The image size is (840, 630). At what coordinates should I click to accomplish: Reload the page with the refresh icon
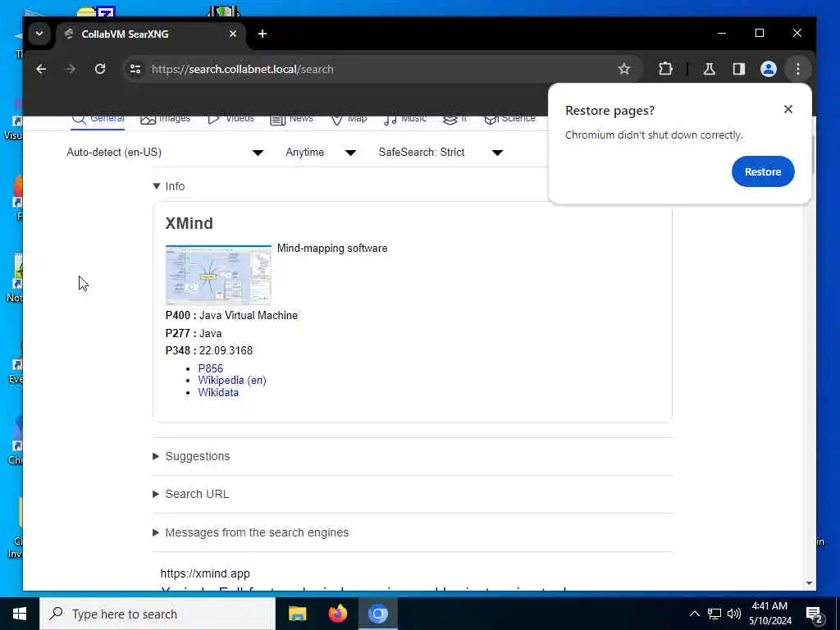pos(100,69)
